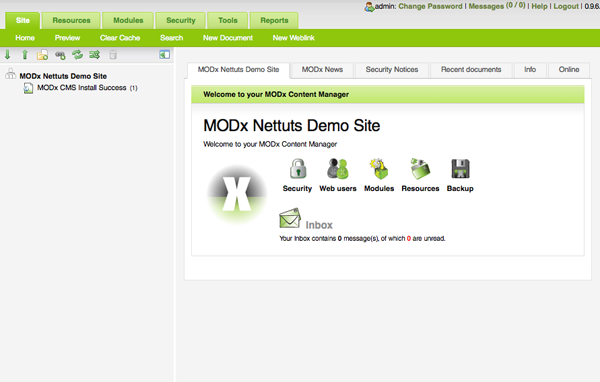Click the new document folder icon in tree toolbar

[42, 55]
